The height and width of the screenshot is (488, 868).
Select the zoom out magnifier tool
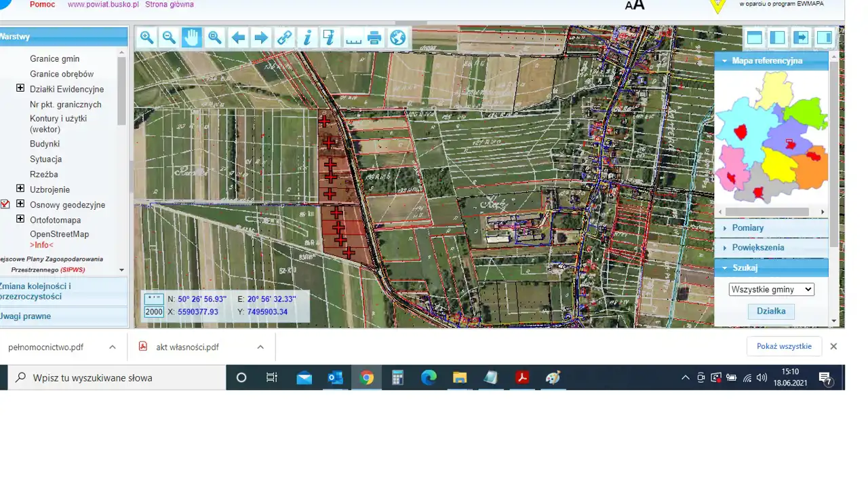169,38
